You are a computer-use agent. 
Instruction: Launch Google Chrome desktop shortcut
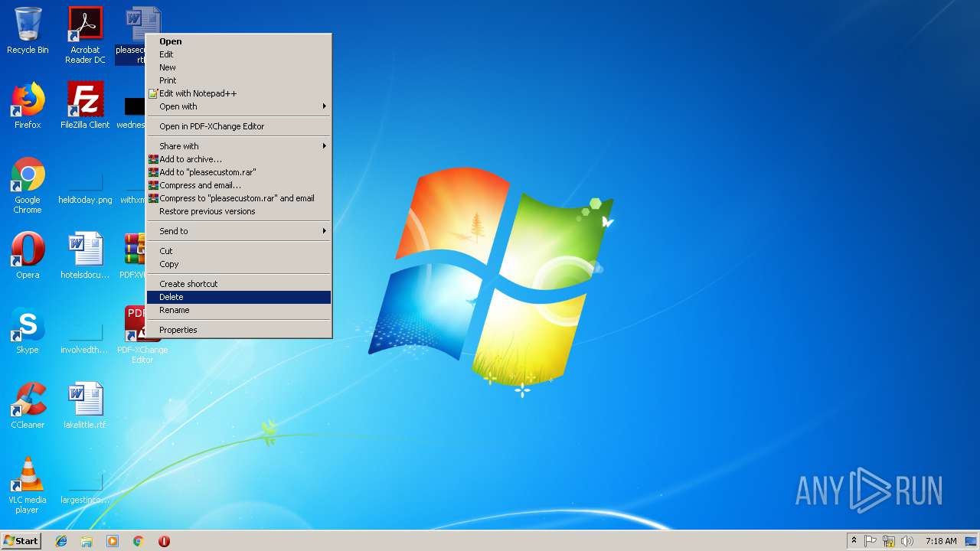28,186
